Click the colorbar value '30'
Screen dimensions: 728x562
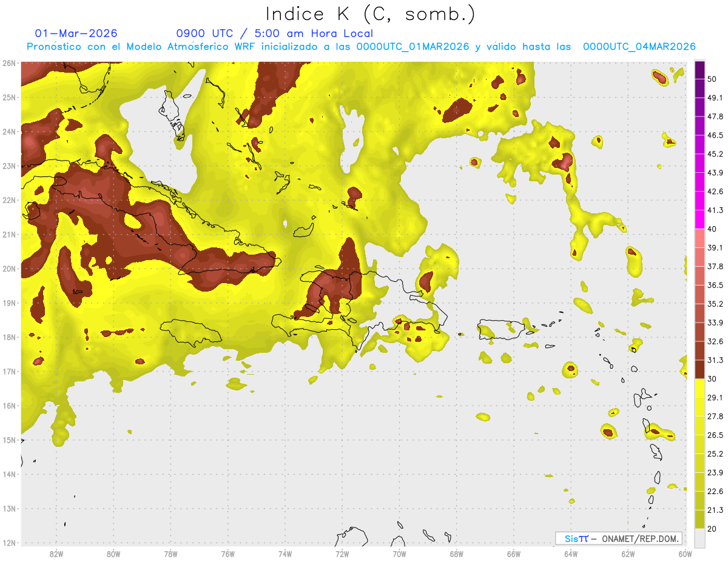click(x=713, y=379)
